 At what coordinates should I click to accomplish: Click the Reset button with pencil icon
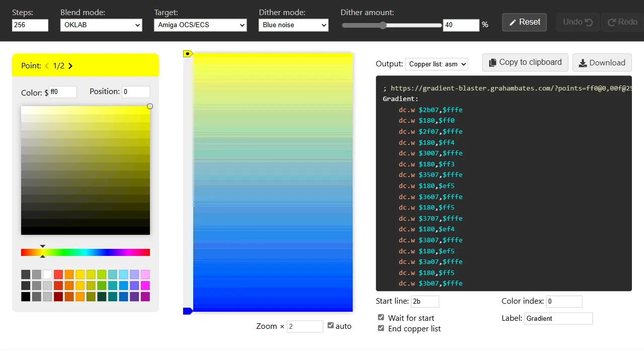pos(524,22)
